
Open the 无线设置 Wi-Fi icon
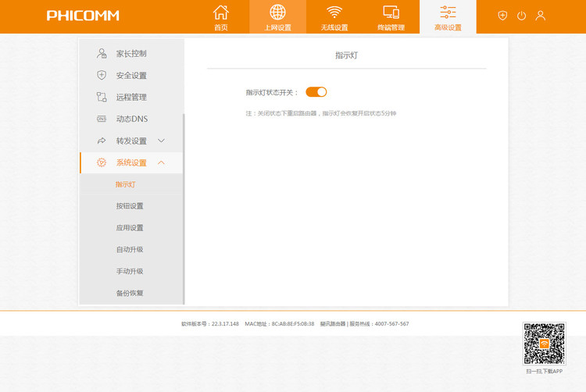pyautogui.click(x=334, y=12)
